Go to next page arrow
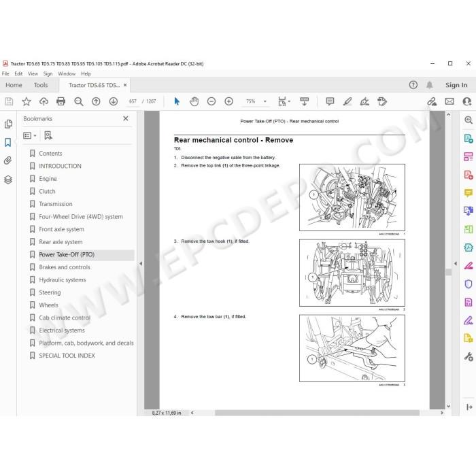This screenshot has width=476, height=476. point(114,101)
